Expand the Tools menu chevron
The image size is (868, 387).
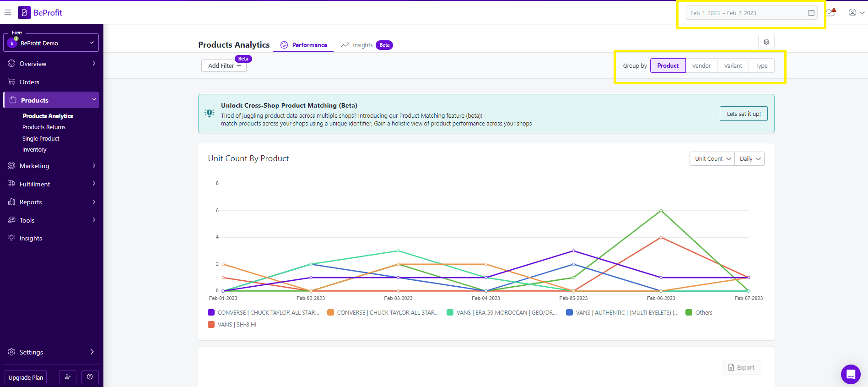(94, 219)
